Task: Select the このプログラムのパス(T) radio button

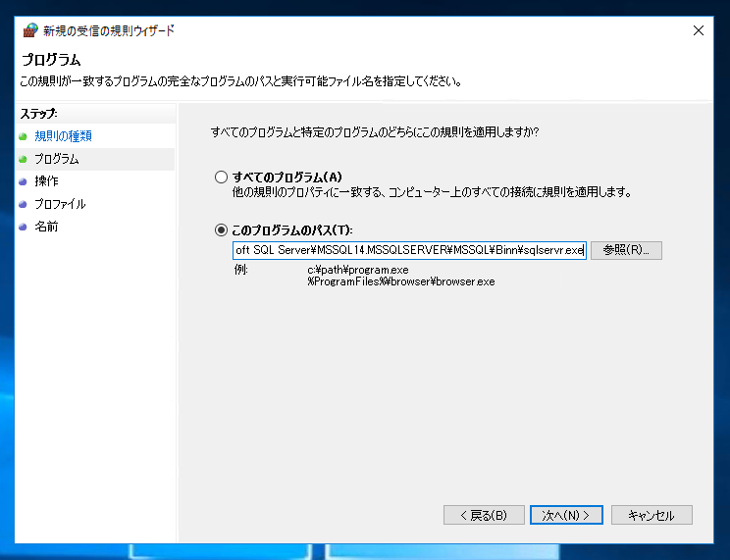Action: coord(221,229)
